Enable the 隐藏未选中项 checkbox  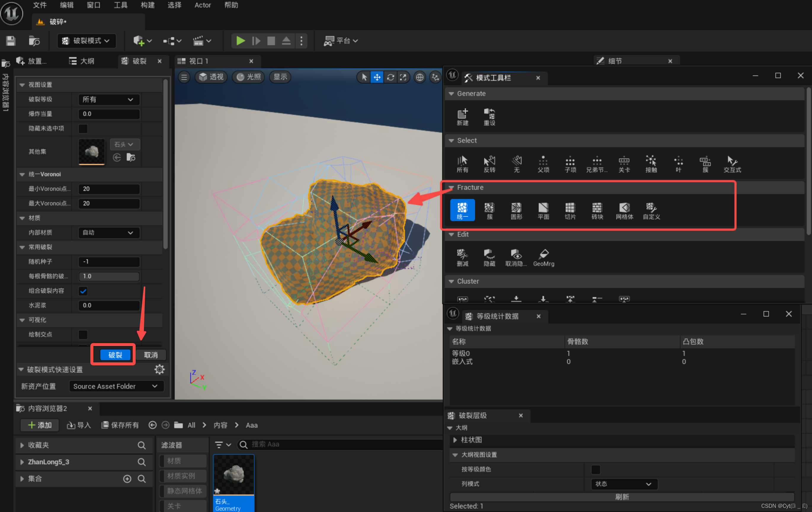coord(83,129)
